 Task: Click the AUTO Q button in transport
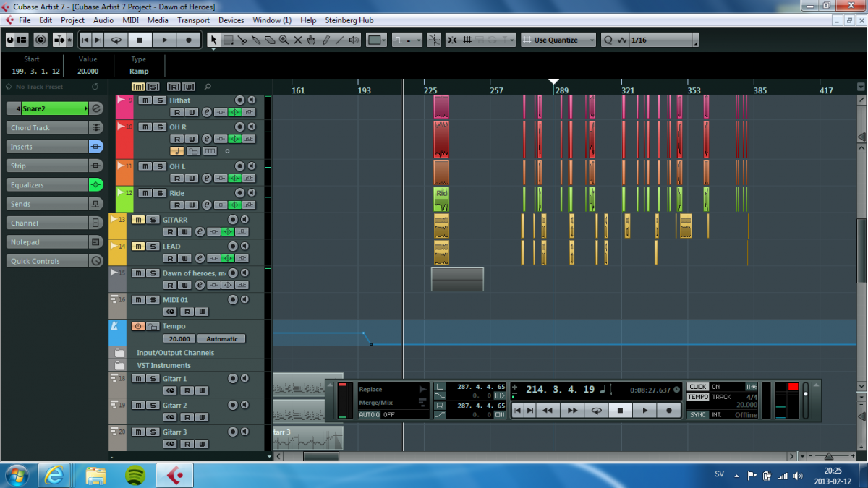[x=369, y=414]
